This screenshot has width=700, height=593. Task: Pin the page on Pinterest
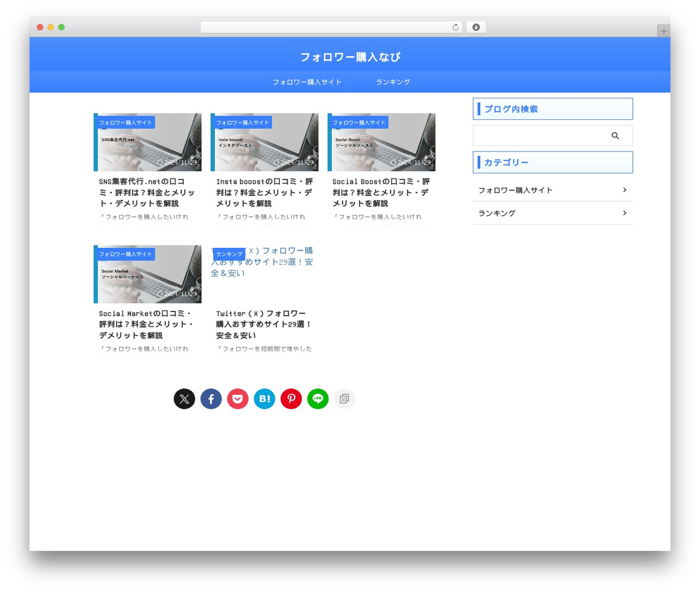click(x=291, y=399)
